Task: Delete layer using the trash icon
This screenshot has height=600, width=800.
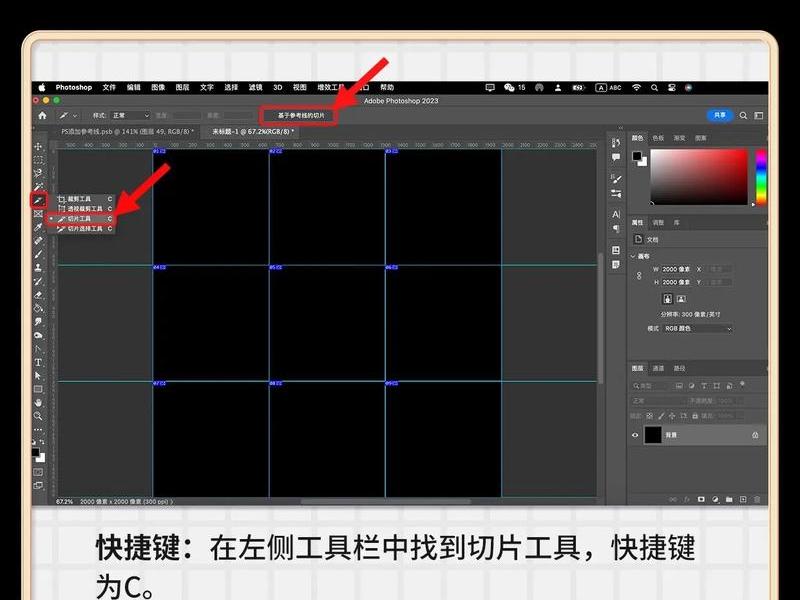Action: (x=757, y=499)
